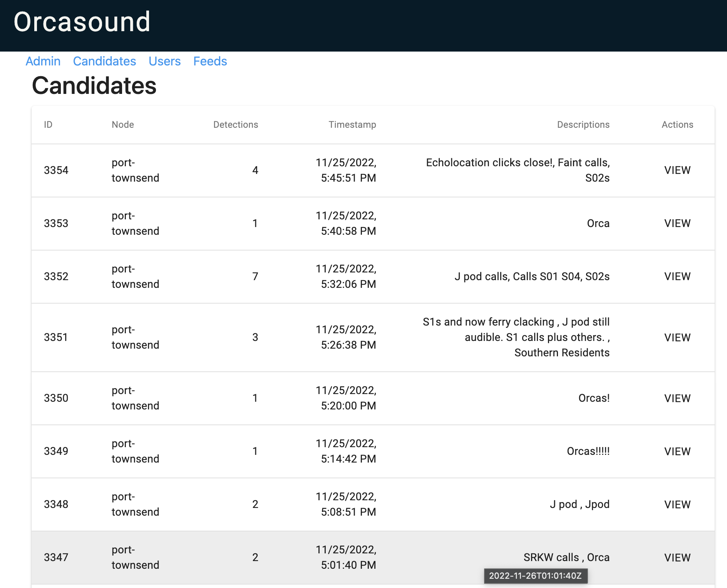Click the Descriptions column header
This screenshot has width=727, height=588.
pos(583,125)
